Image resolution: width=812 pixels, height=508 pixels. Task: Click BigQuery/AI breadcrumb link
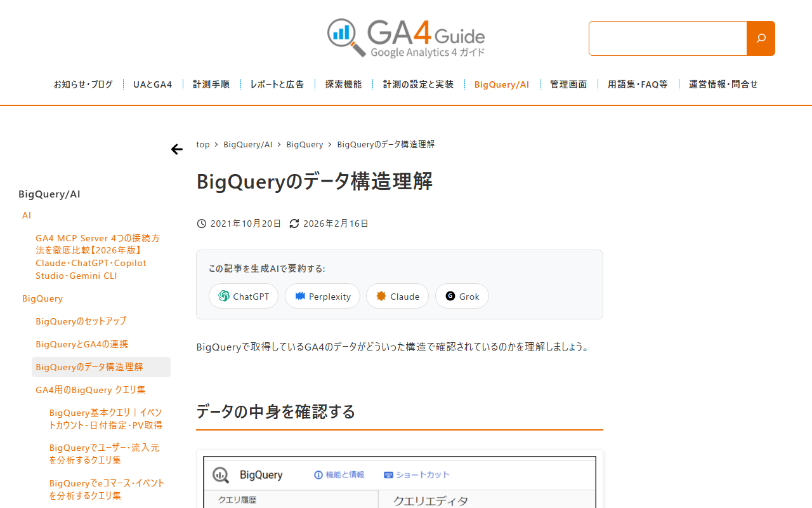[x=248, y=145]
